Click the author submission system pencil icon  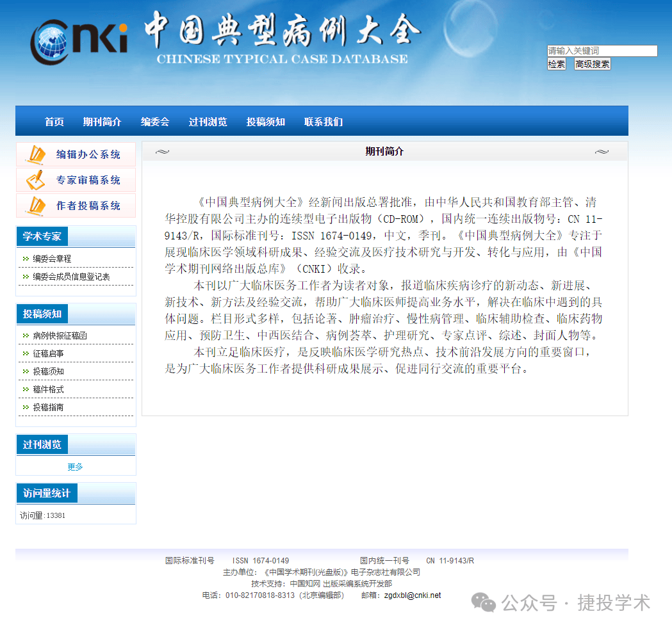(36, 206)
